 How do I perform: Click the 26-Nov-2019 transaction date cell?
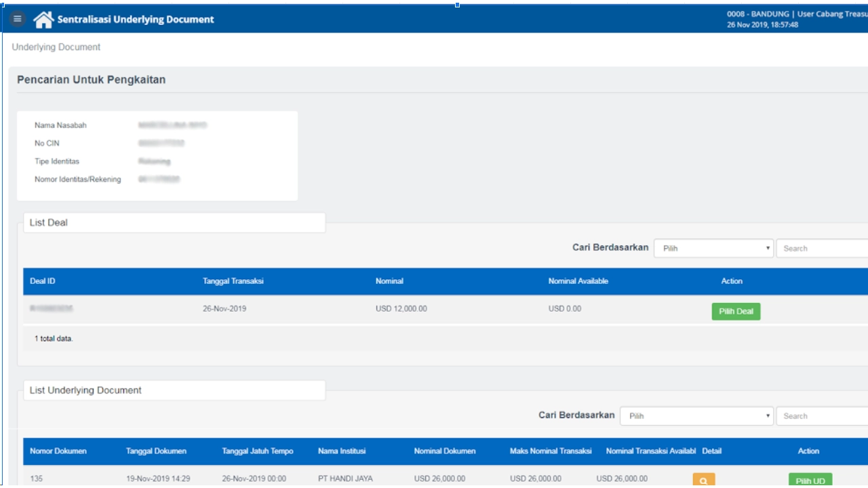[224, 309]
